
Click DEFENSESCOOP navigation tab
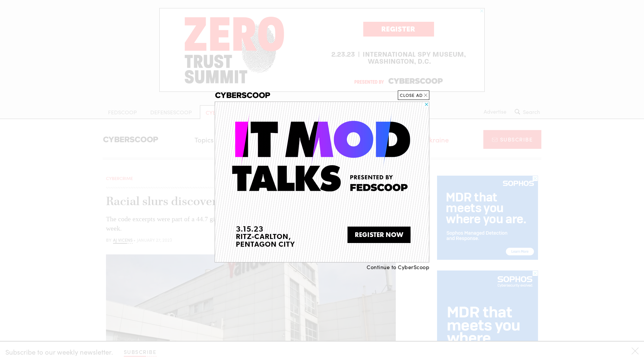(171, 111)
